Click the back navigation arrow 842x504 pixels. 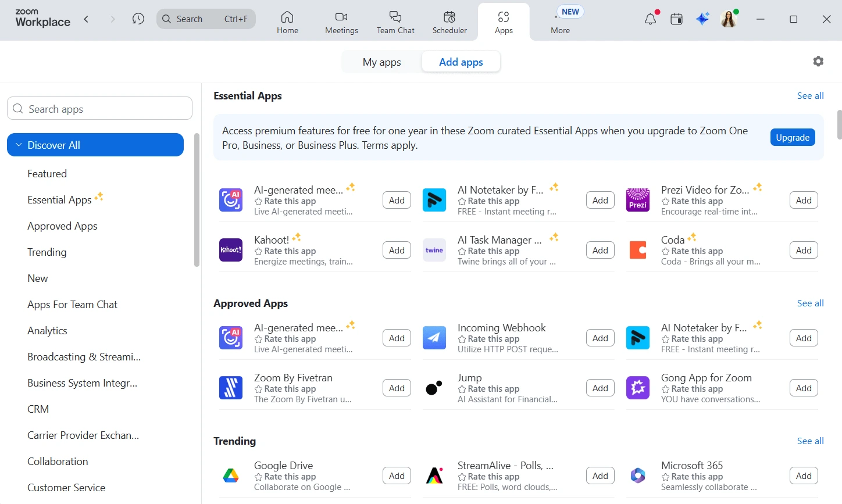[x=86, y=18]
